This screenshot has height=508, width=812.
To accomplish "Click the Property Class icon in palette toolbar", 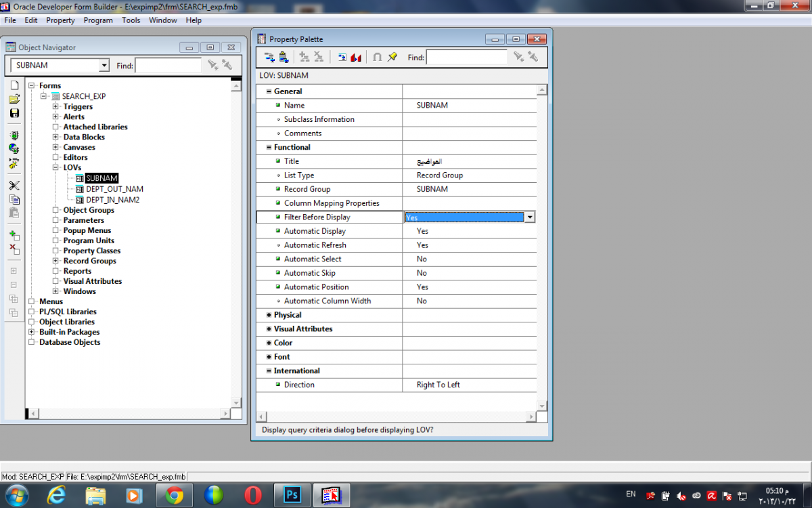I will point(341,58).
